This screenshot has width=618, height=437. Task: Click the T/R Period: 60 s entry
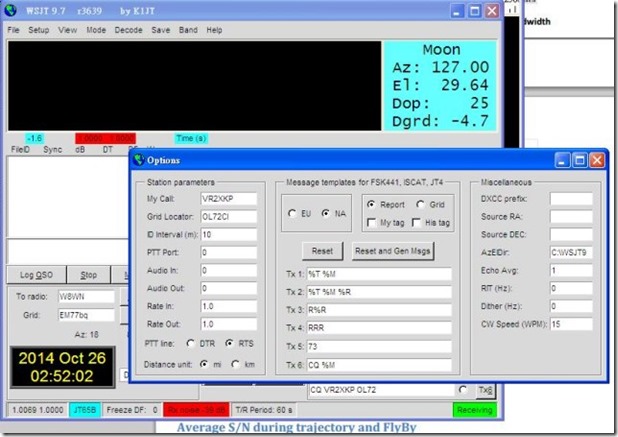pos(264,410)
